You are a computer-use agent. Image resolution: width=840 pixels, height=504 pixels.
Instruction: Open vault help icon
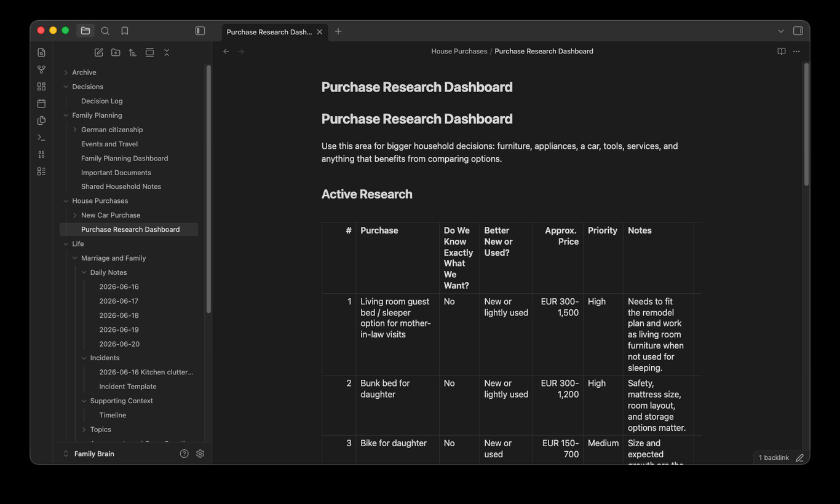184,454
